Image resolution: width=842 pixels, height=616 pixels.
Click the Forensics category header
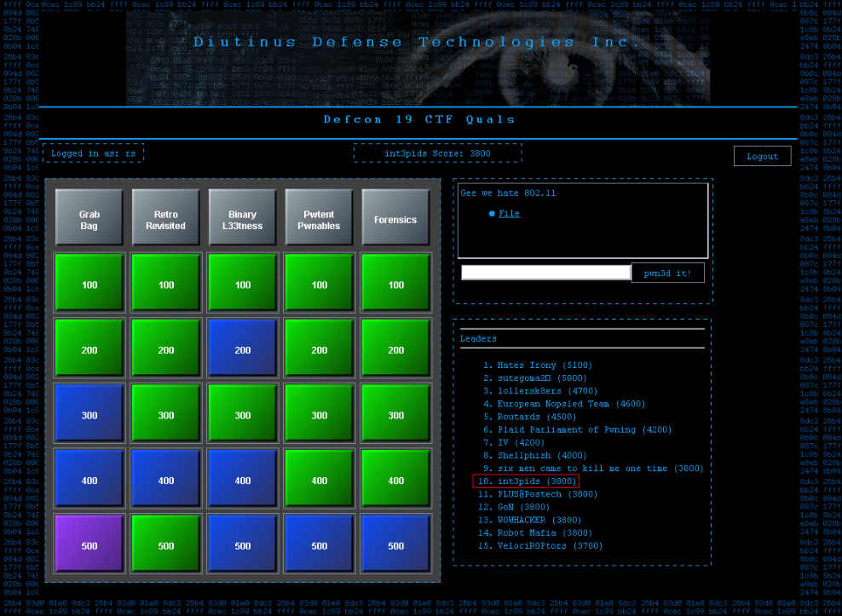(396, 217)
